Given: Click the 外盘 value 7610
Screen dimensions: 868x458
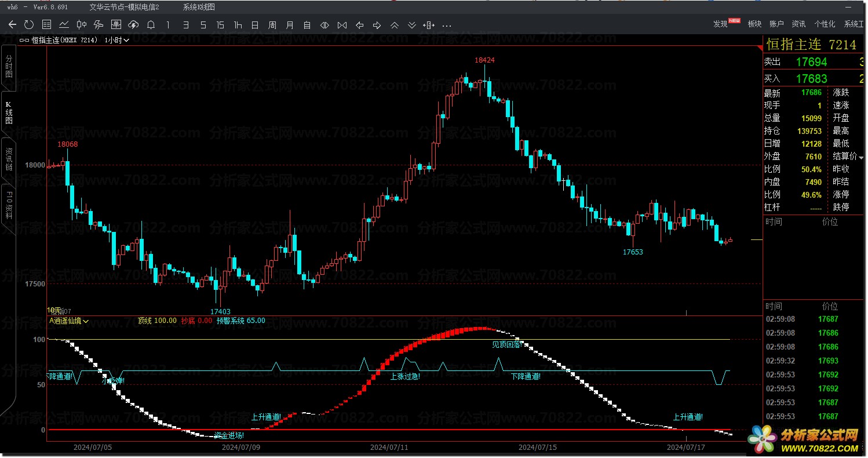Looking at the screenshot, I should click(x=813, y=157).
